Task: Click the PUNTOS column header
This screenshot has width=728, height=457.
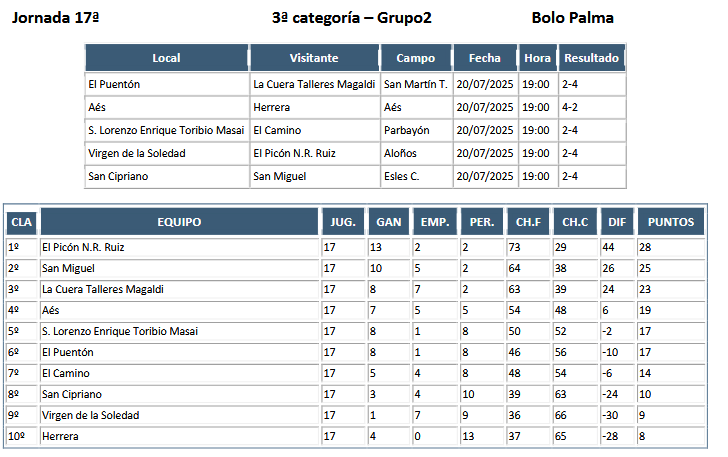Action: (671, 222)
